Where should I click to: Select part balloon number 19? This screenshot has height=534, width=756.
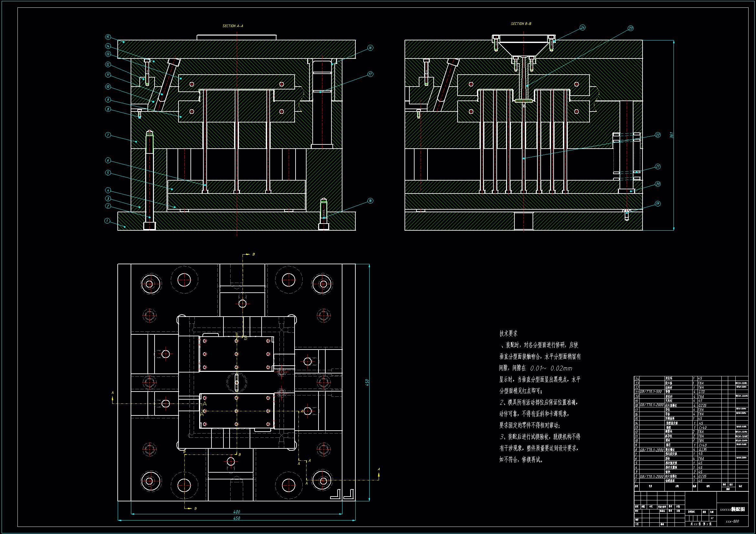coord(658,204)
